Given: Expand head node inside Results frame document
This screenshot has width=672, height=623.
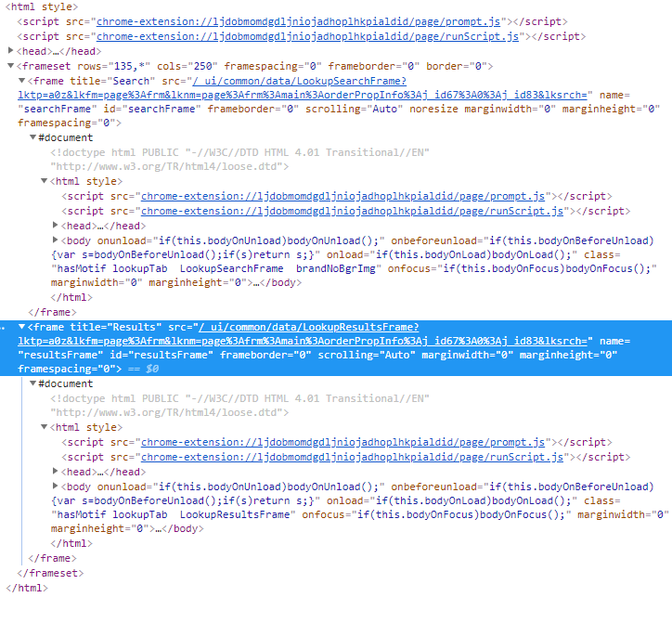Looking at the screenshot, I should click(x=55, y=472).
